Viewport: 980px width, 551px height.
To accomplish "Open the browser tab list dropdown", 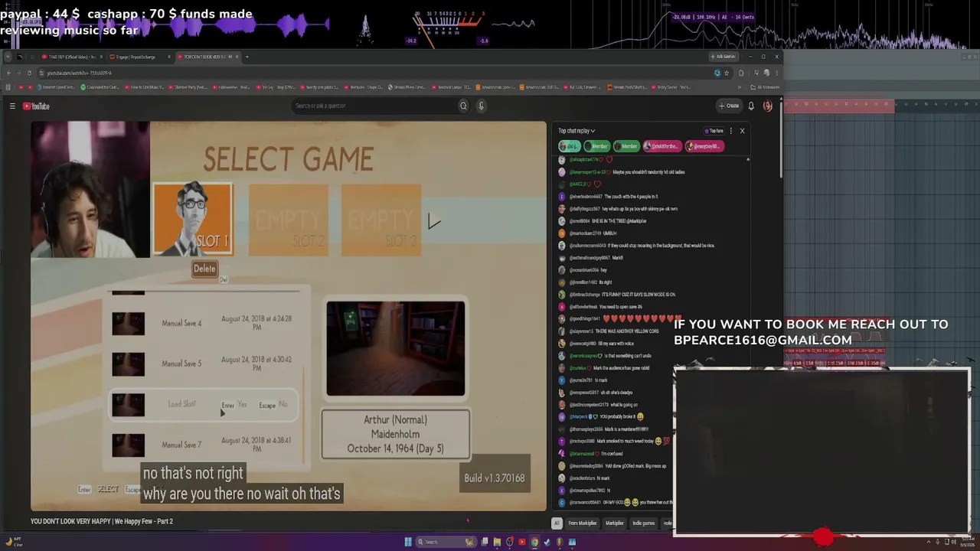I will coord(8,57).
